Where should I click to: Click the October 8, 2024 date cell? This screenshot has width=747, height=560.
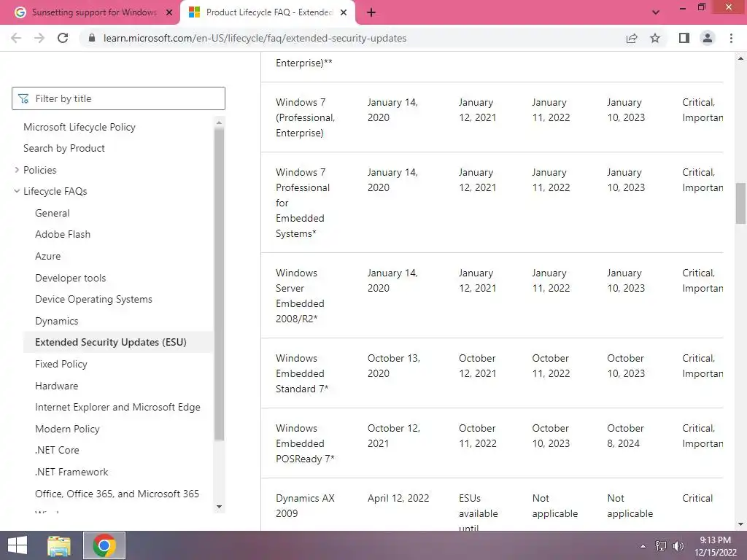[x=625, y=436]
